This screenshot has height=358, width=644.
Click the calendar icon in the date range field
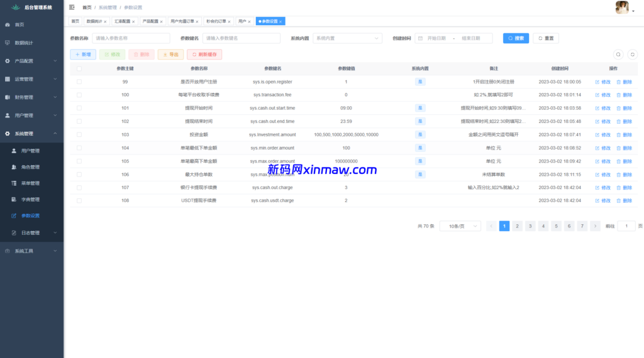pos(420,38)
